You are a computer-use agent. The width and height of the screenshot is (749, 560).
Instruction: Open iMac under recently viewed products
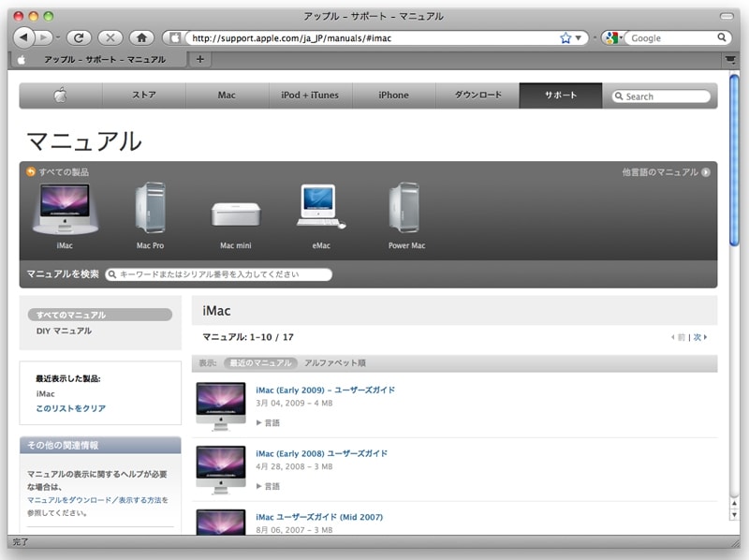coord(45,393)
